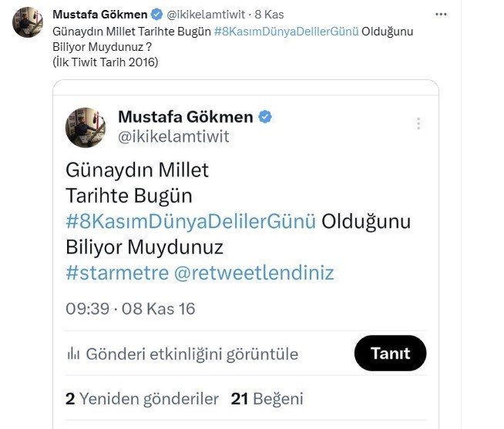Click the 8 Kas date in the header
Image resolution: width=504 pixels, height=429 pixels.
[x=269, y=15]
